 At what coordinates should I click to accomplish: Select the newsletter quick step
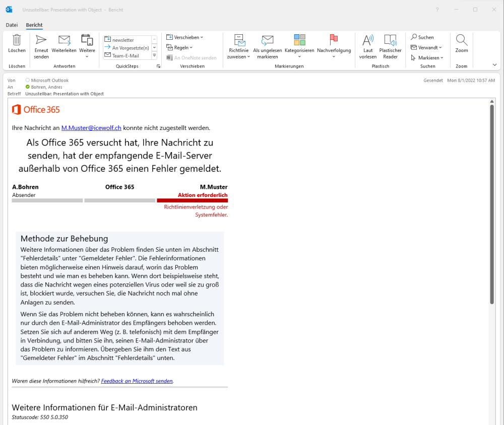[x=127, y=40]
